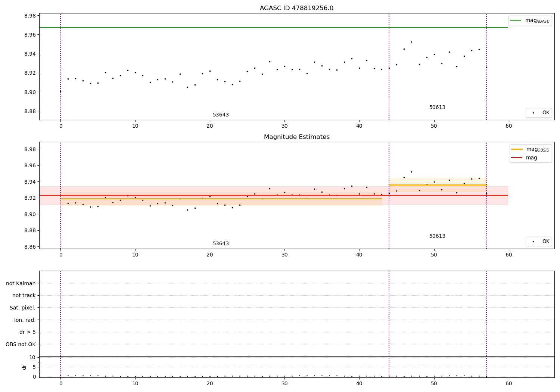Click the '8.88' y-tick label in the top plot
560x392 pixels.
(30, 111)
